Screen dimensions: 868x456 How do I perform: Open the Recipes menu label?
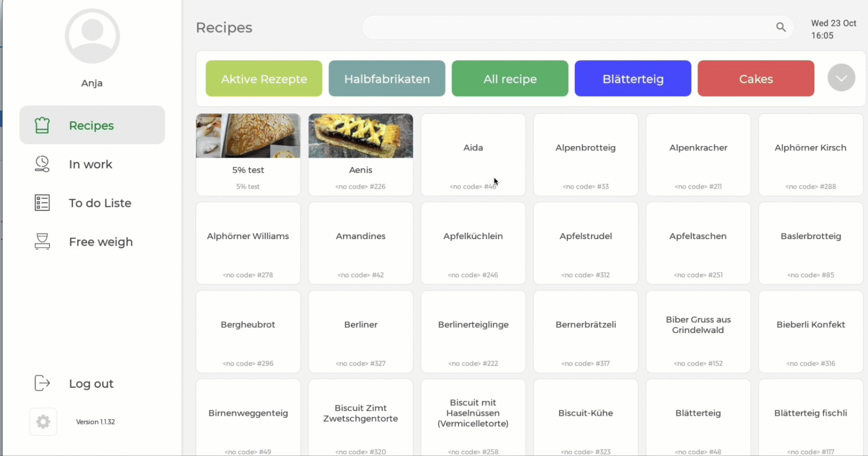click(x=91, y=125)
